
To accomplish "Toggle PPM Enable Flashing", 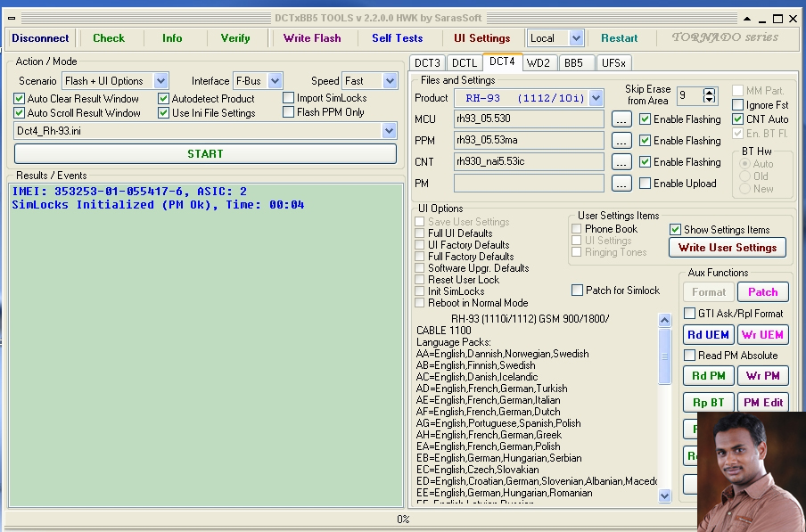I will coord(645,140).
